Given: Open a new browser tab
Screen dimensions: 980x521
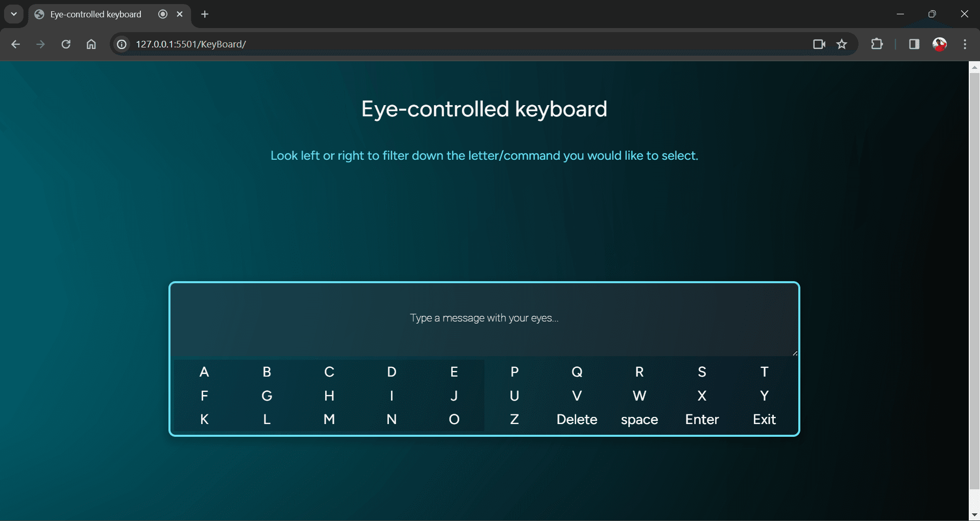Looking at the screenshot, I should [x=205, y=14].
